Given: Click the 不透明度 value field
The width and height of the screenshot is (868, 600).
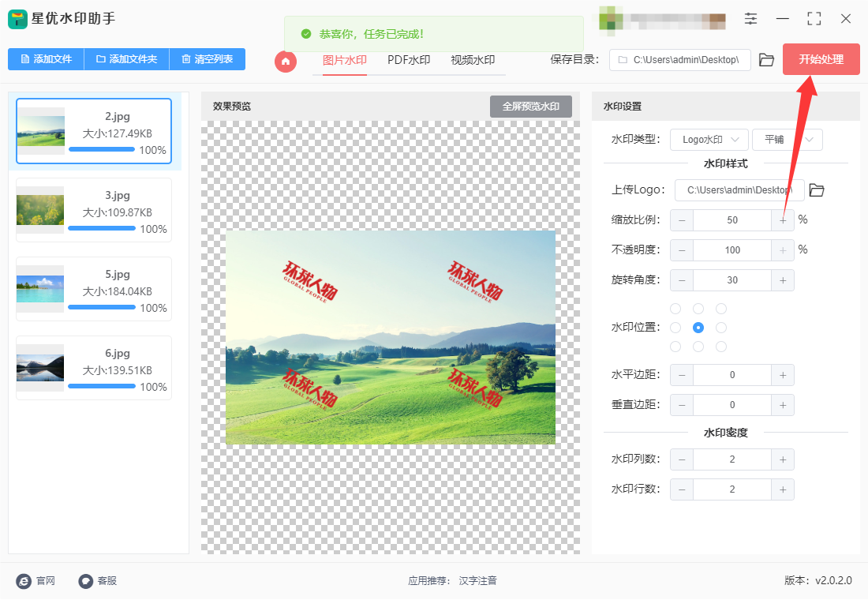Looking at the screenshot, I should pos(731,249).
